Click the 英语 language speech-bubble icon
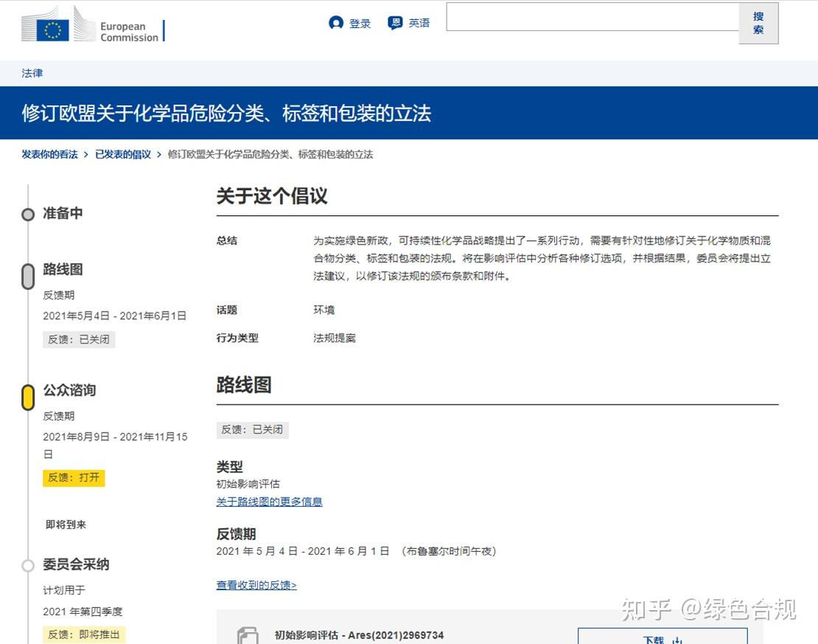Viewport: 818px width, 644px height. (394, 22)
